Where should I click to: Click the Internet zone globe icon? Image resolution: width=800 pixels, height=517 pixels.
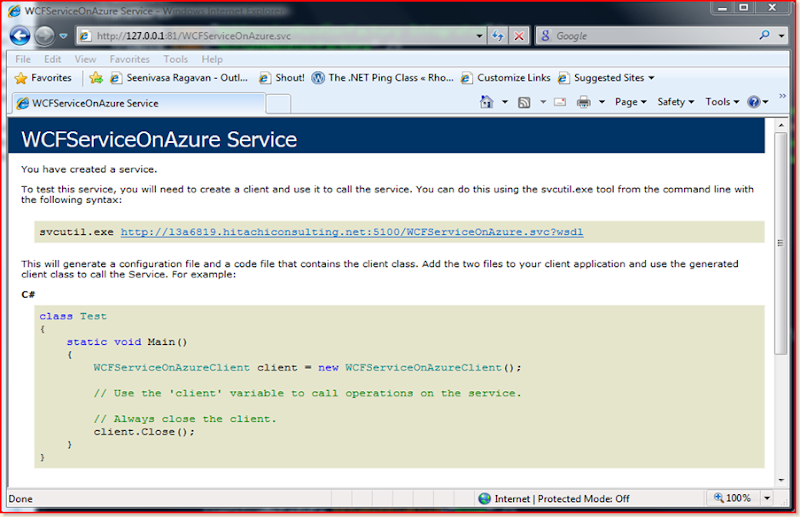click(485, 499)
